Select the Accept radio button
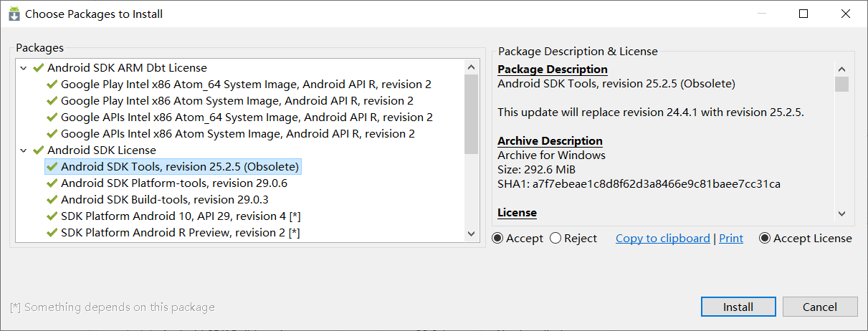The height and width of the screenshot is (331, 868). pyautogui.click(x=497, y=239)
